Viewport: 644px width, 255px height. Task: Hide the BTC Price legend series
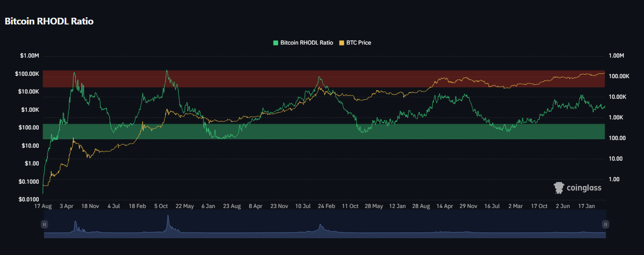click(x=359, y=43)
